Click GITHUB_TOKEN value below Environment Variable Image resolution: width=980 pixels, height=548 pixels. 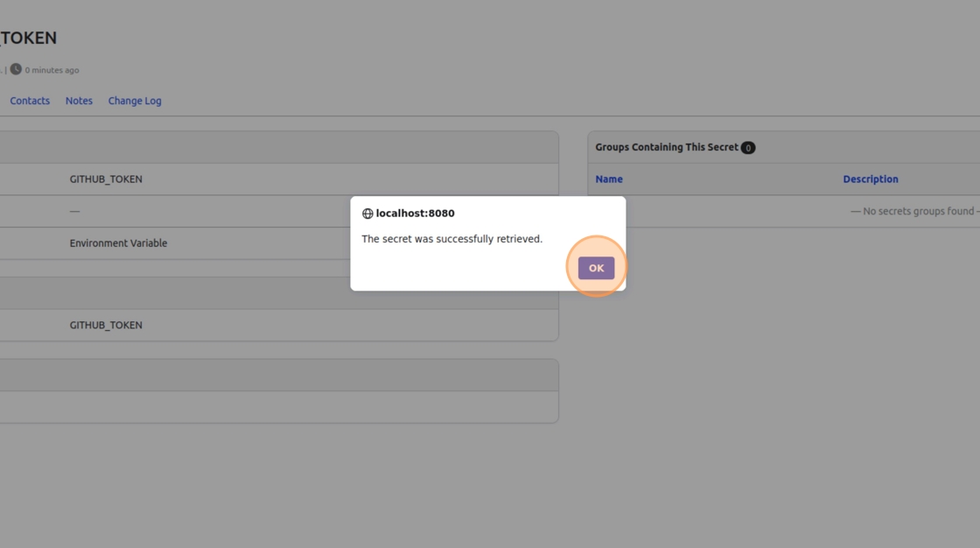[x=106, y=326]
